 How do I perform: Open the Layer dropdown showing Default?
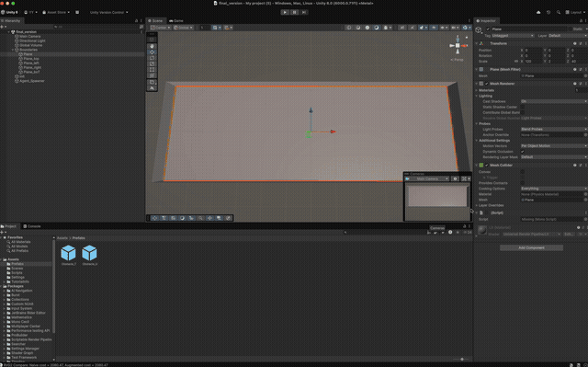[567, 36]
